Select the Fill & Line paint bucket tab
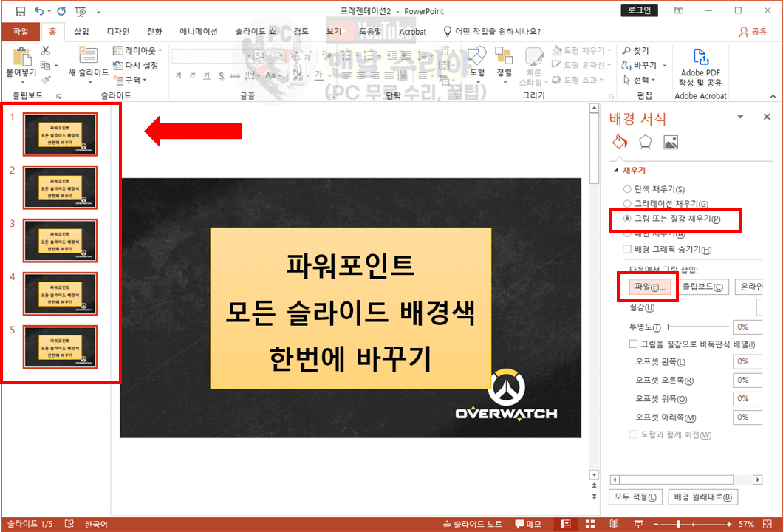Screen dimensions: 783x532 pyautogui.click(x=620, y=143)
